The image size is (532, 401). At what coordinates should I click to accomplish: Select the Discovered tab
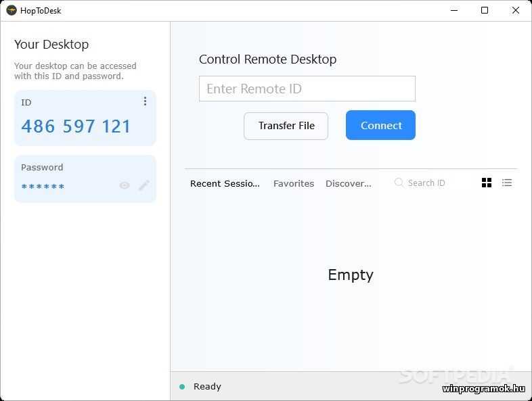pyautogui.click(x=348, y=183)
